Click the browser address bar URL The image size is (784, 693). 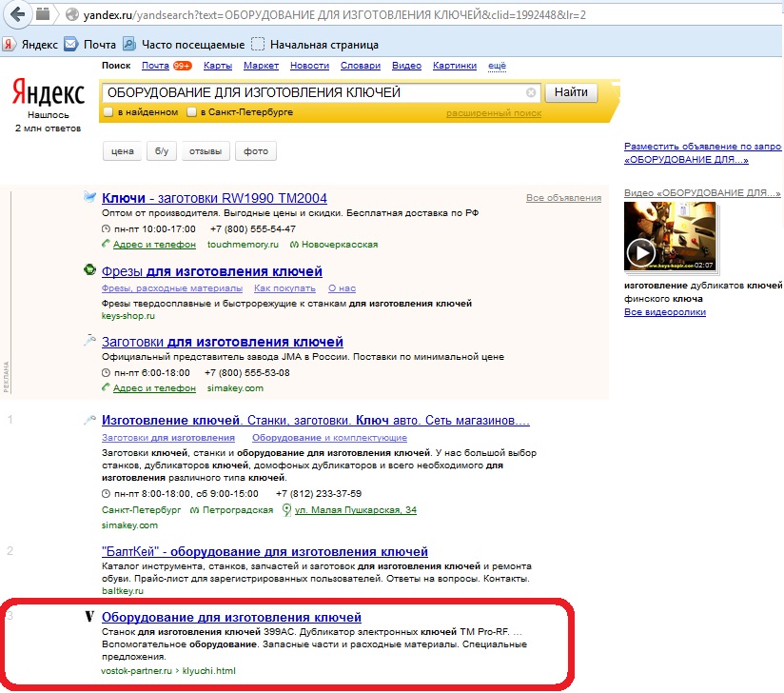point(334,15)
